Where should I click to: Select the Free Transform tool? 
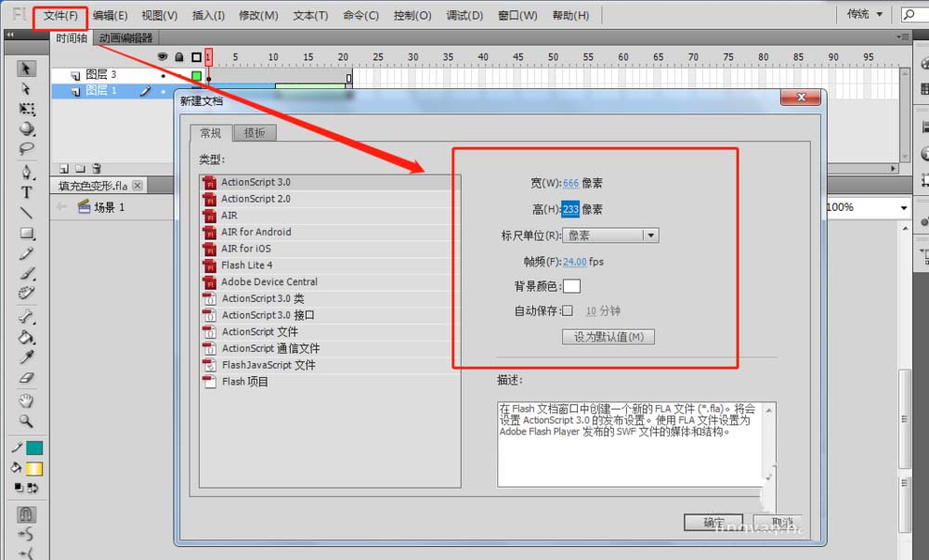pyautogui.click(x=27, y=109)
